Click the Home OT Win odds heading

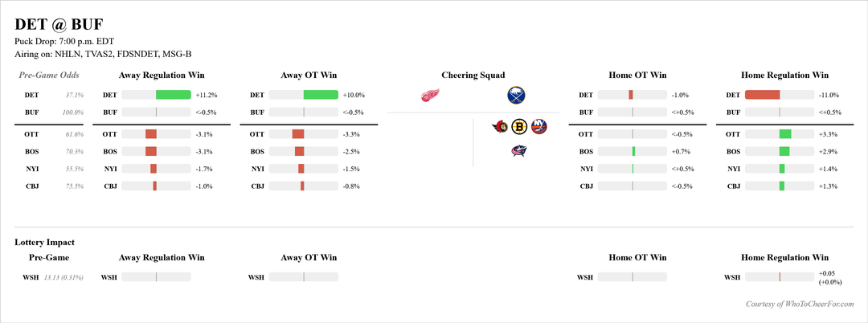coord(637,76)
